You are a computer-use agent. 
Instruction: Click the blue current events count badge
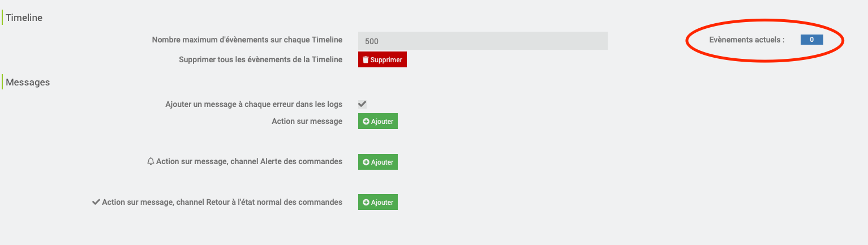(811, 40)
